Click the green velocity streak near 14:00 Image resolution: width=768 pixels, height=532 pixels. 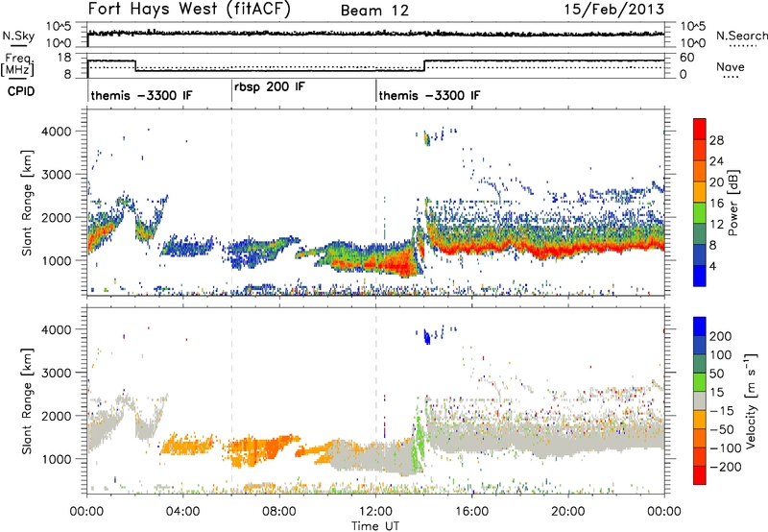pos(419,444)
